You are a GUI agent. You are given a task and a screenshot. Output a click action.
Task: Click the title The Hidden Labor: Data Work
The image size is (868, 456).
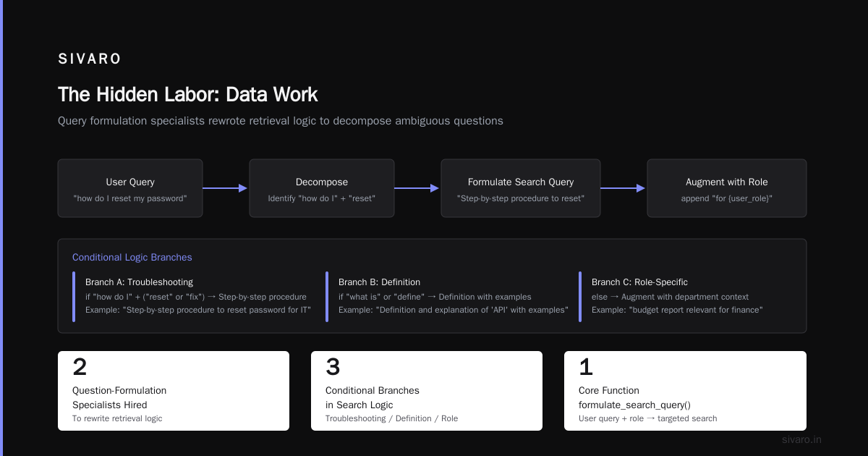188,95
